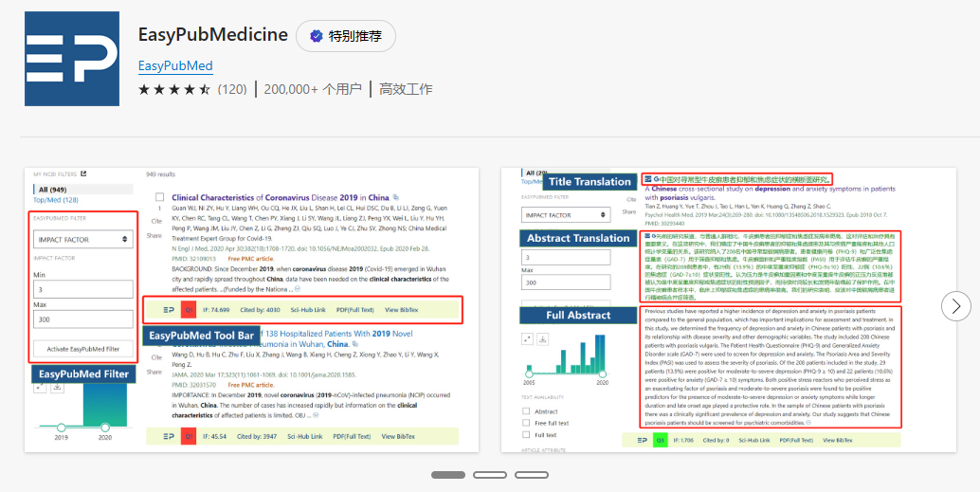Click the Q1 badge beside IF: 45.54
This screenshot has width=980, height=492.
[189, 436]
